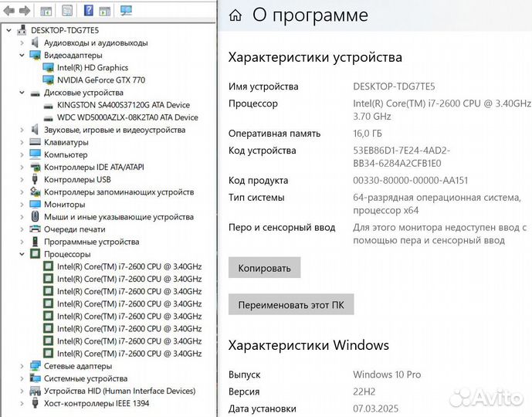Click the speaker icon of 'Аудиовходы и аудиовыходы'

(35, 42)
